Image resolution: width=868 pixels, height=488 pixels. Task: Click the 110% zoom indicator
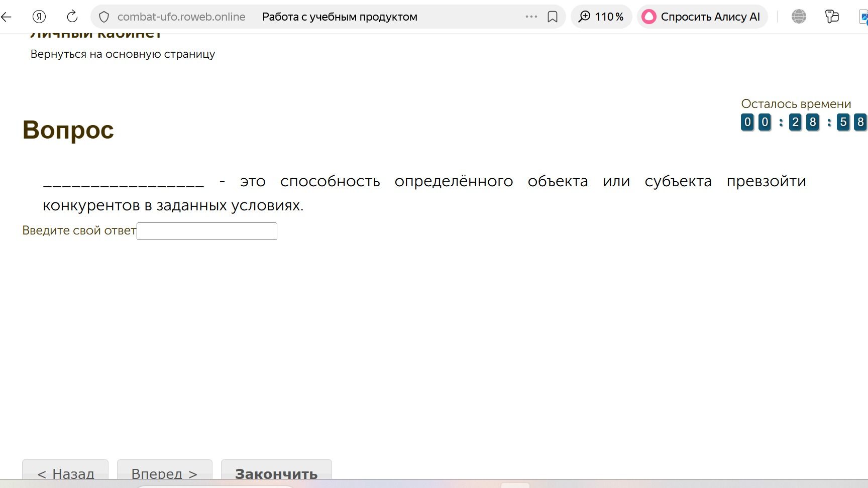click(601, 17)
